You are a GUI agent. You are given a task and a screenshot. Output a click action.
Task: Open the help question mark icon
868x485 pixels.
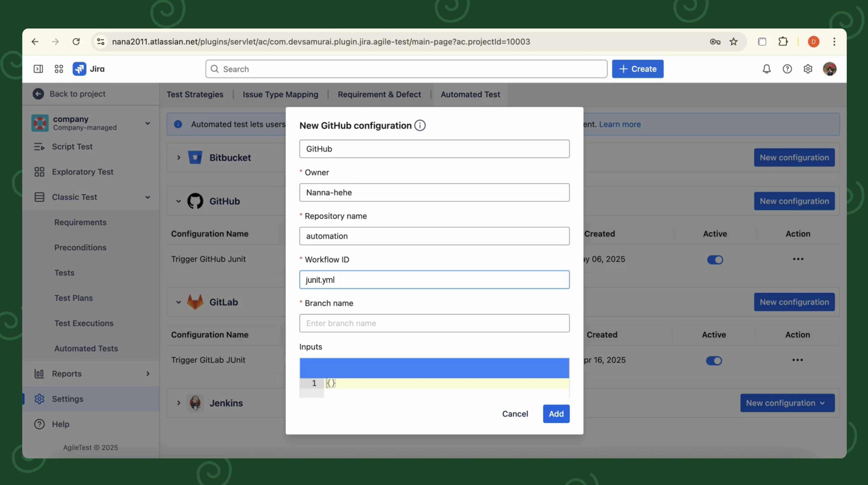[x=787, y=69]
